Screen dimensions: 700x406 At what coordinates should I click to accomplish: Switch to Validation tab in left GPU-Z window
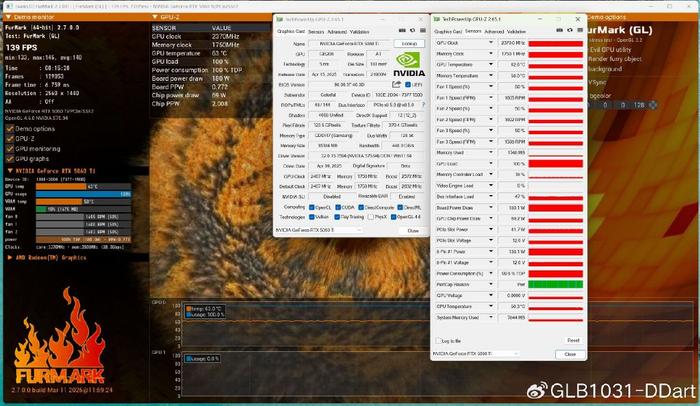click(x=359, y=32)
